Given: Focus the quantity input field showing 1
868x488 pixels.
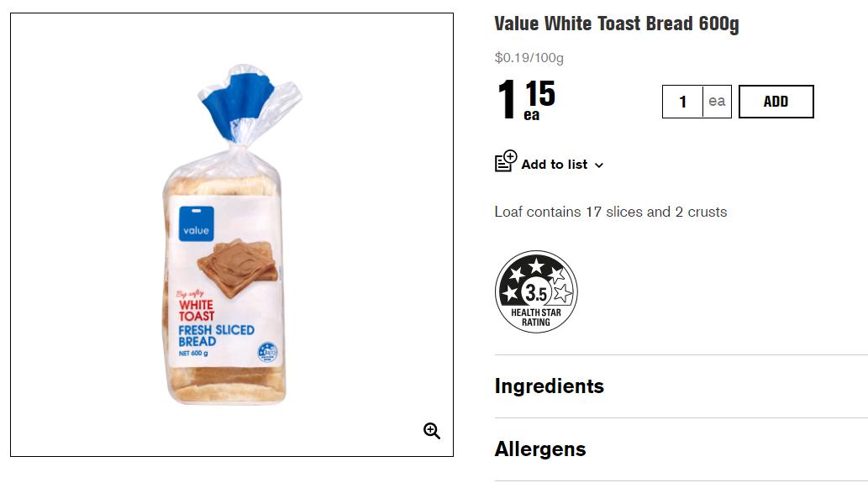Looking at the screenshot, I should pyautogui.click(x=682, y=102).
